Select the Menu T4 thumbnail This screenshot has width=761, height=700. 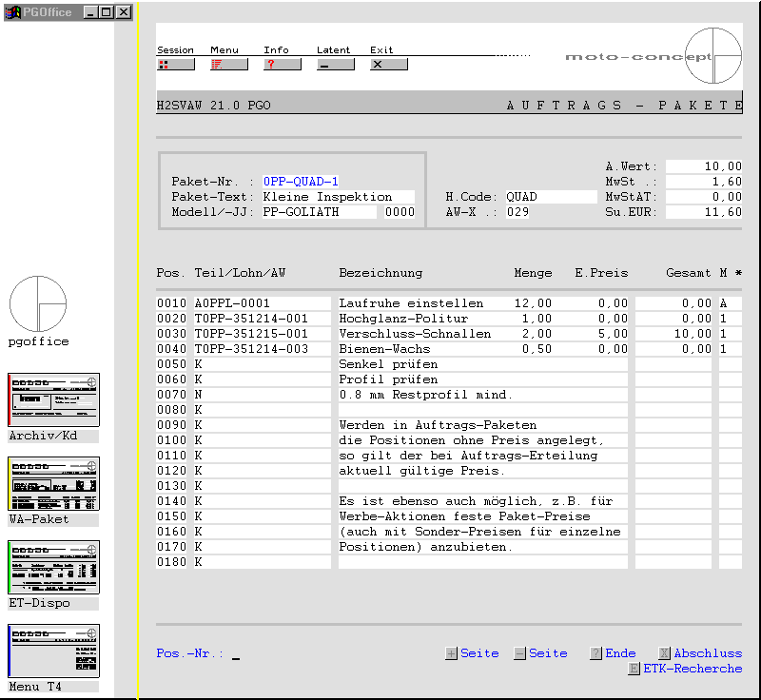(53, 651)
